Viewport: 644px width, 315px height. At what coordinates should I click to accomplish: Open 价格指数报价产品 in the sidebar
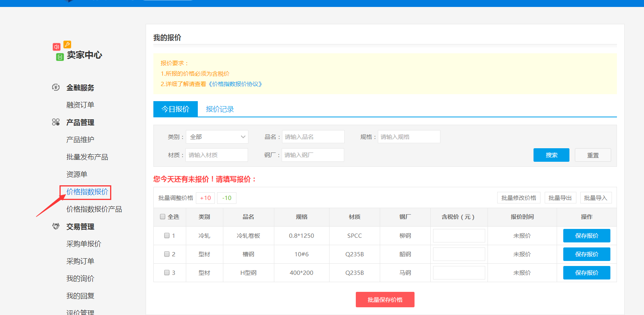94,209
